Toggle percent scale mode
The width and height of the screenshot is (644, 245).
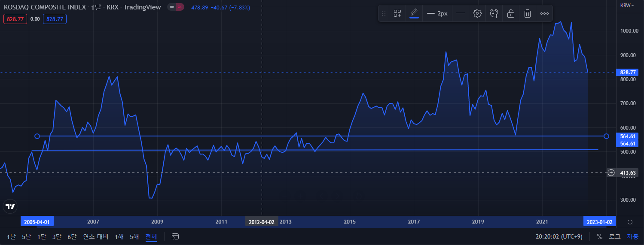coord(600,236)
